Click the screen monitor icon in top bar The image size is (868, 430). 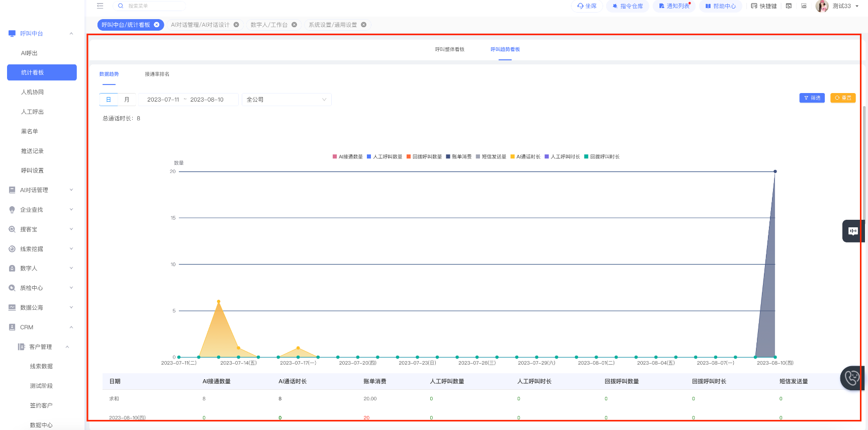789,6
